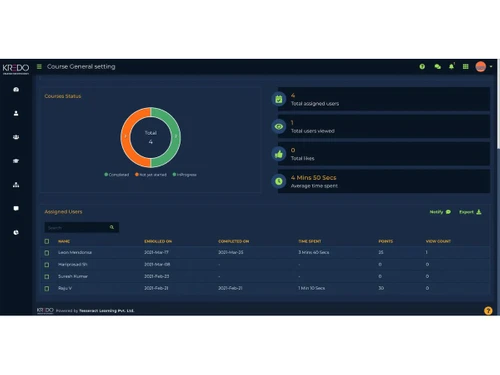Viewport: 500px width, 375px height.
Task: Expand the profile dropdown arrow
Action: coord(491,67)
